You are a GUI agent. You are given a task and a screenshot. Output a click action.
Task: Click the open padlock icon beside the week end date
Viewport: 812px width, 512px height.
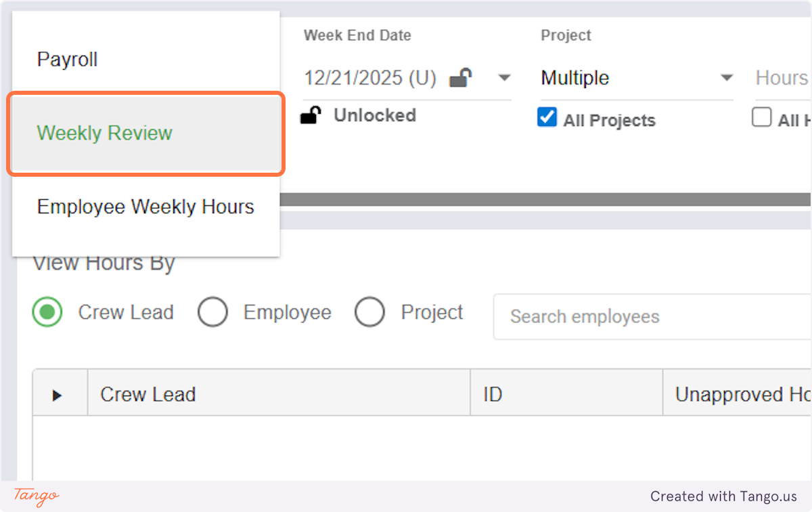pyautogui.click(x=461, y=78)
